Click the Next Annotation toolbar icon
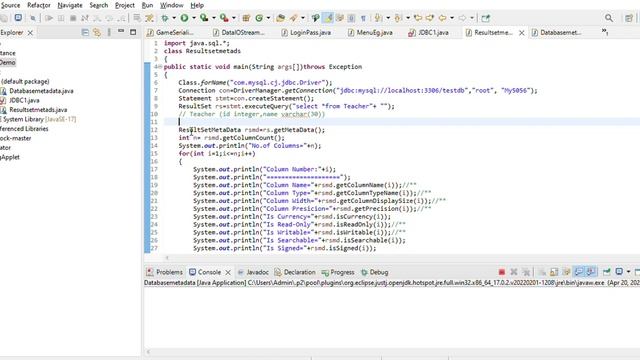 click(x=378, y=18)
